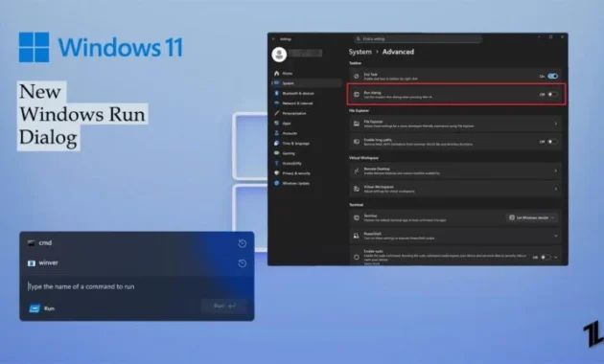Click the PowerShell row icon

(x=357, y=236)
